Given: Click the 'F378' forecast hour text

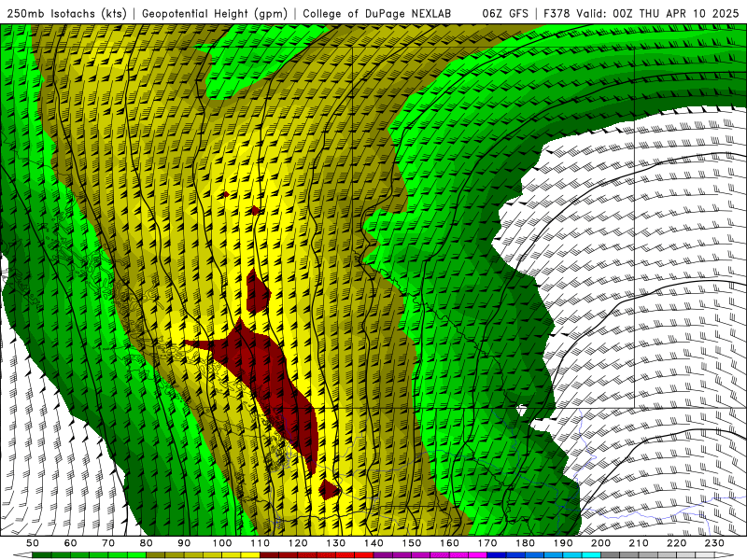Looking at the screenshot, I should pos(556,13).
